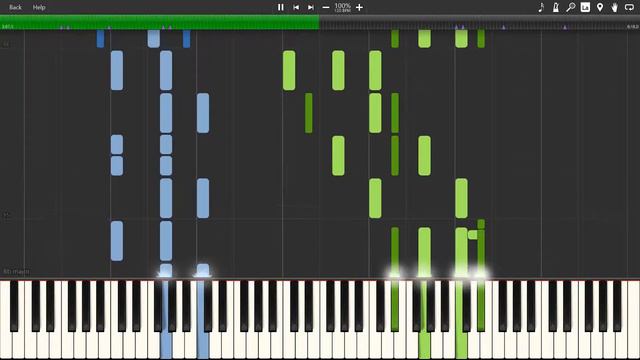Open the hands practice settings icon
The width and height of the screenshot is (640, 360).
point(614,7)
